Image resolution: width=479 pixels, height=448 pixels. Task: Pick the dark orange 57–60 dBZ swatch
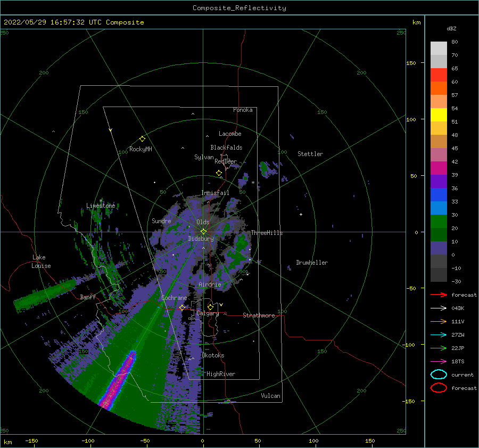point(439,88)
